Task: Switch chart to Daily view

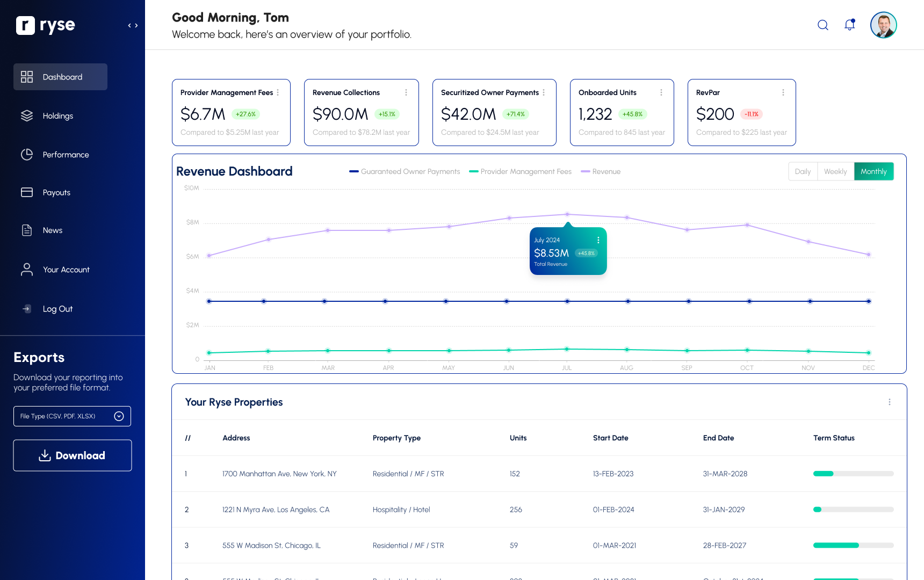Action: click(803, 171)
